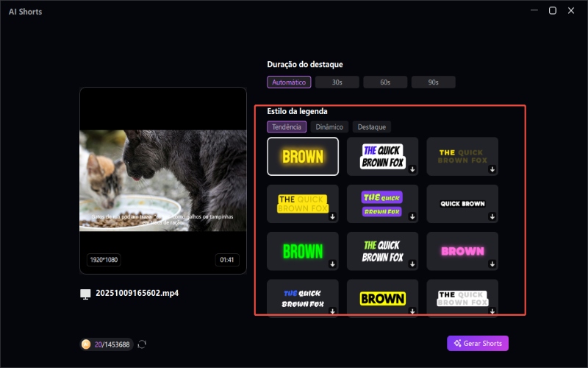Download the green neon Brown style
Screen dimensions: 588x368
tap(332, 264)
